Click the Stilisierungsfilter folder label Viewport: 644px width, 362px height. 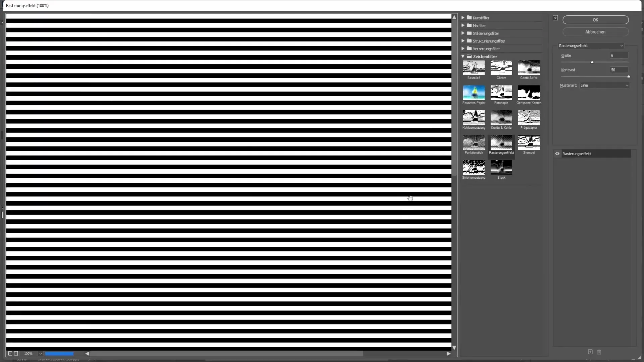coord(486,33)
